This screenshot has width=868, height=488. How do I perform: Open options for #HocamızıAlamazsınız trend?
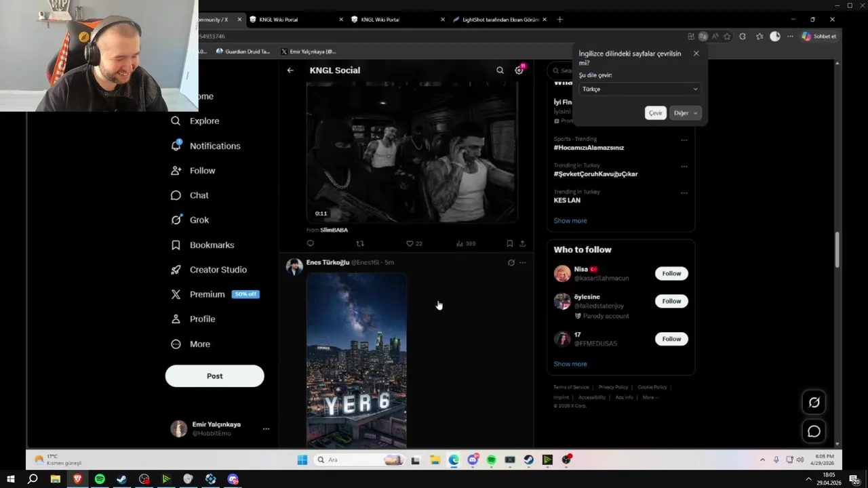click(684, 140)
